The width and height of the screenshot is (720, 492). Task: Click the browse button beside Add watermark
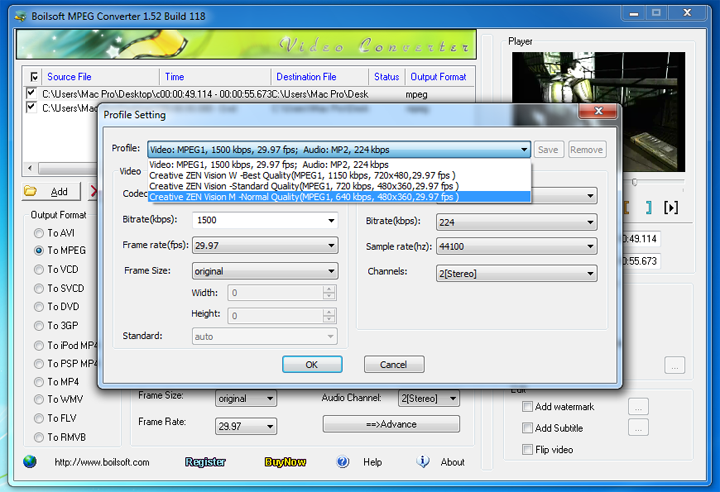(638, 407)
